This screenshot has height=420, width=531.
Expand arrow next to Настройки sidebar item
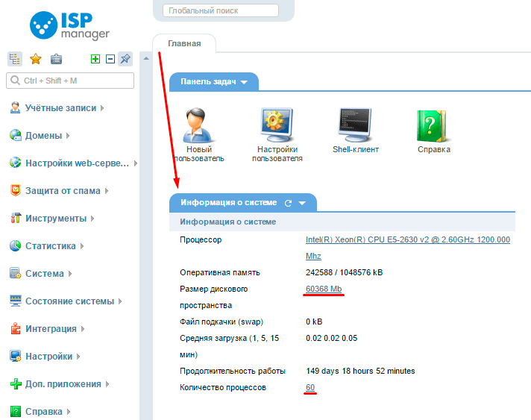[x=78, y=357]
